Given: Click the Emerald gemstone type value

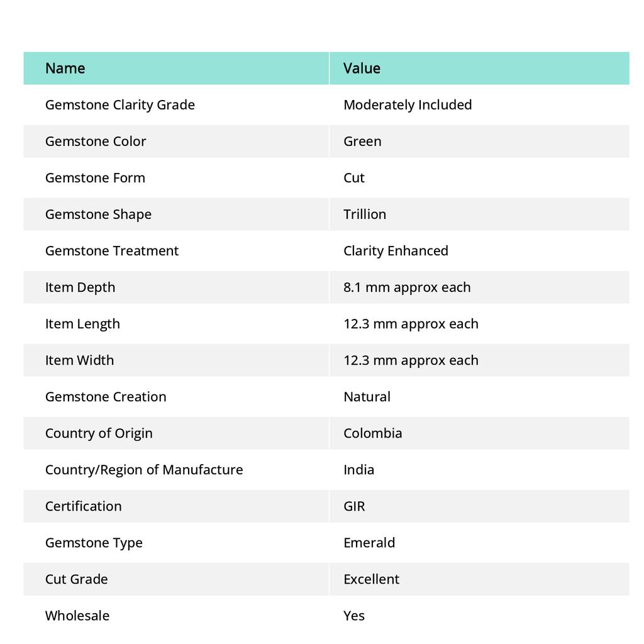Looking at the screenshot, I should (369, 542).
